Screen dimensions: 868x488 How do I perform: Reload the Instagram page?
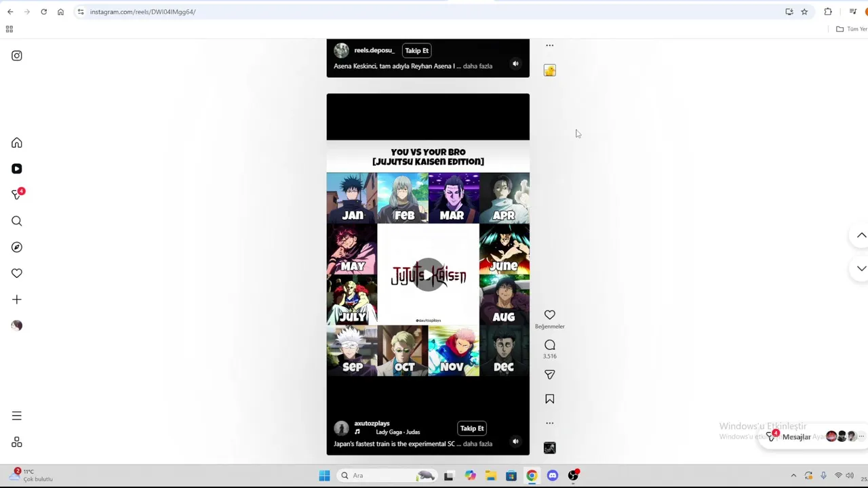tap(43, 12)
